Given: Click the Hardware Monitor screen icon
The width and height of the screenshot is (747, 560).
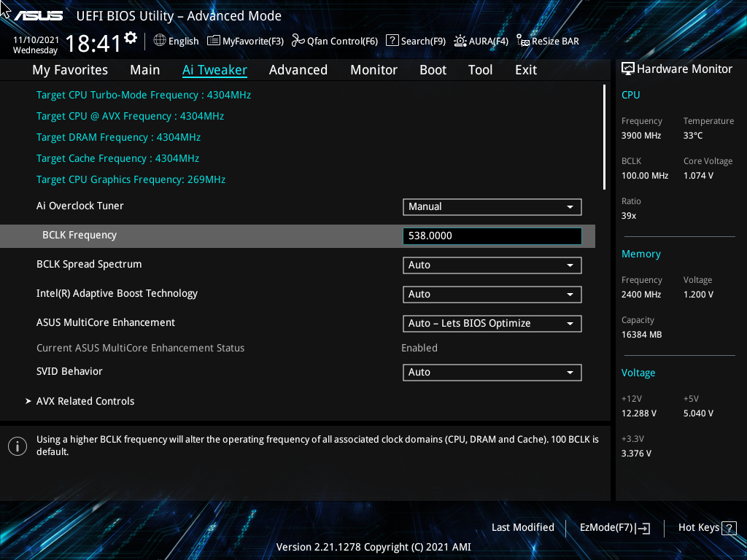Looking at the screenshot, I should (x=628, y=69).
